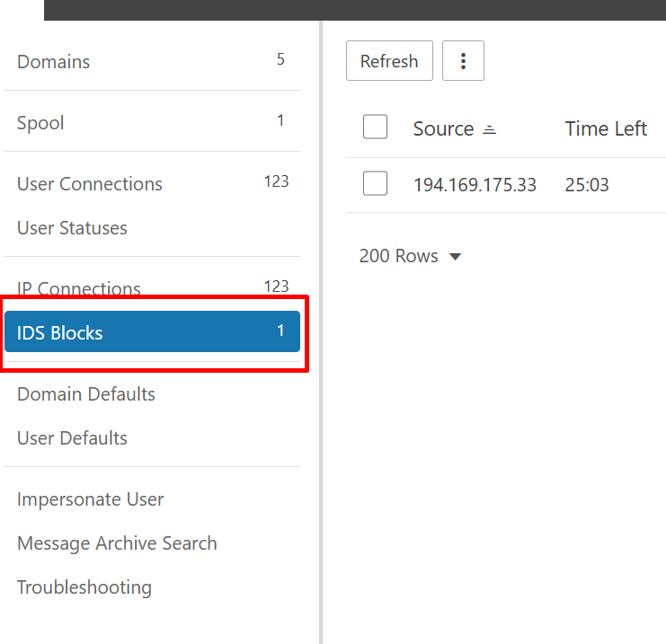This screenshot has width=666, height=644.
Task: Click the 194.169.175.33 source IP entry
Action: click(475, 185)
